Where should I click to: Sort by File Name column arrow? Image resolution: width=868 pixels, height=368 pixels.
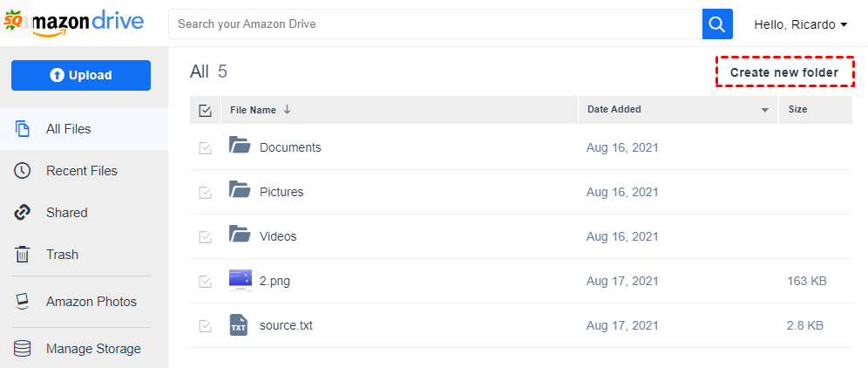tap(288, 110)
